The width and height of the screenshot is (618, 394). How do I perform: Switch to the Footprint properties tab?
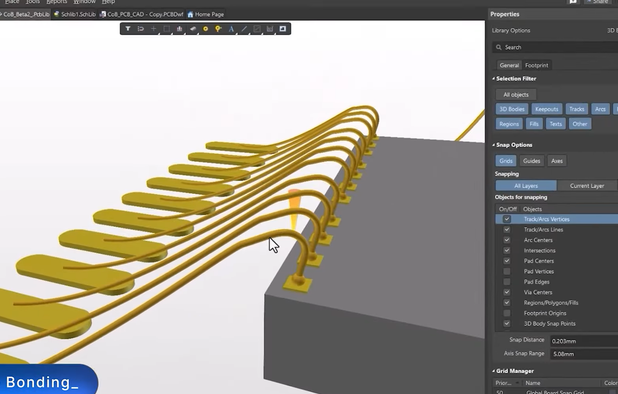click(x=536, y=65)
